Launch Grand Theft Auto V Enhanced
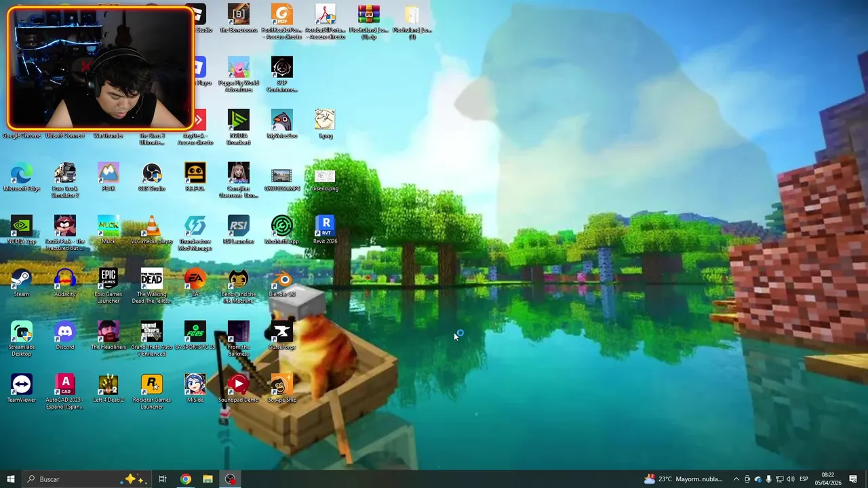The width and height of the screenshot is (868, 488). (x=152, y=338)
